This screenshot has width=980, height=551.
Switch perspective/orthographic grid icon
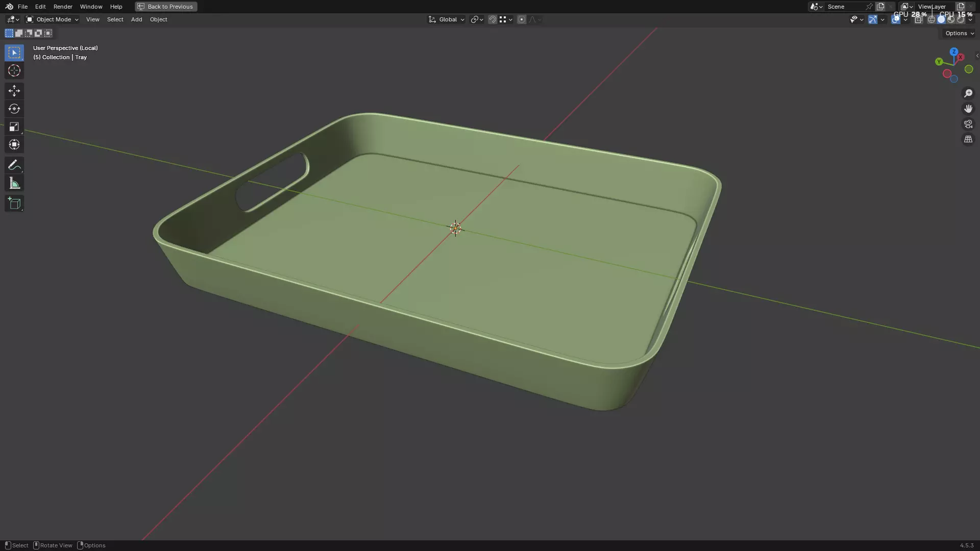(x=968, y=139)
